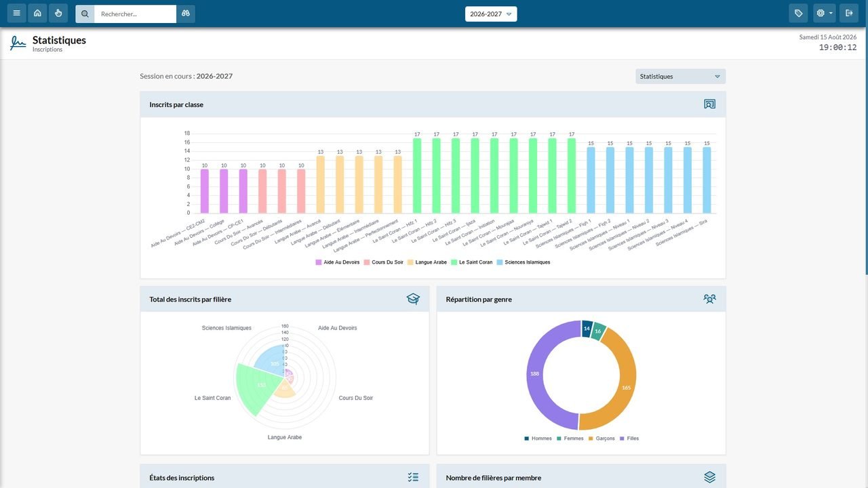Hide Femmes in gender chart legend

[x=570, y=439]
